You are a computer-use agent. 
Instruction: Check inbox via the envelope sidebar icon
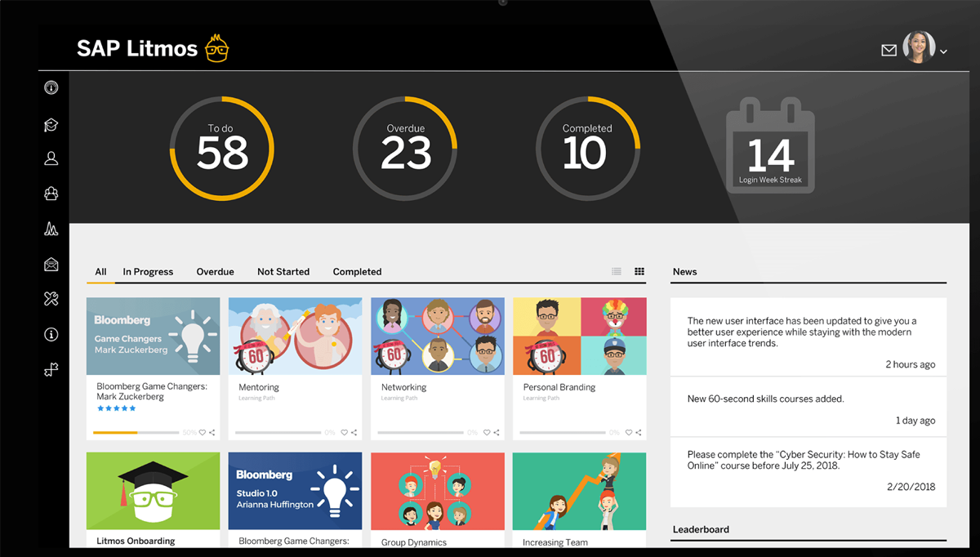(x=51, y=265)
